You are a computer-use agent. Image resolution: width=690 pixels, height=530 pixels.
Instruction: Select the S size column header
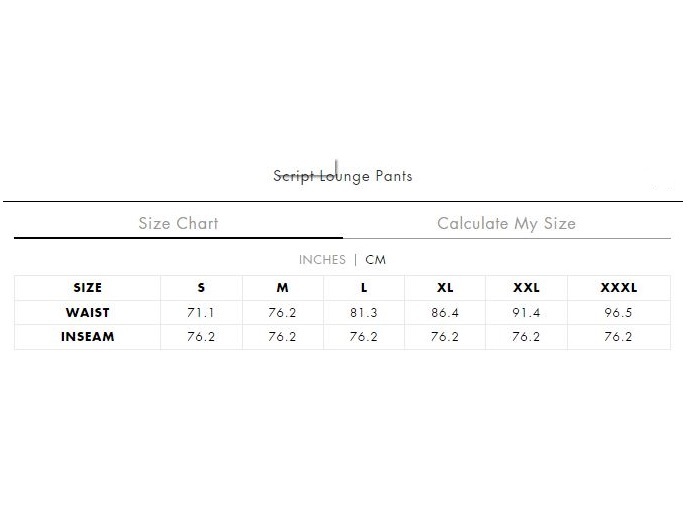point(201,288)
